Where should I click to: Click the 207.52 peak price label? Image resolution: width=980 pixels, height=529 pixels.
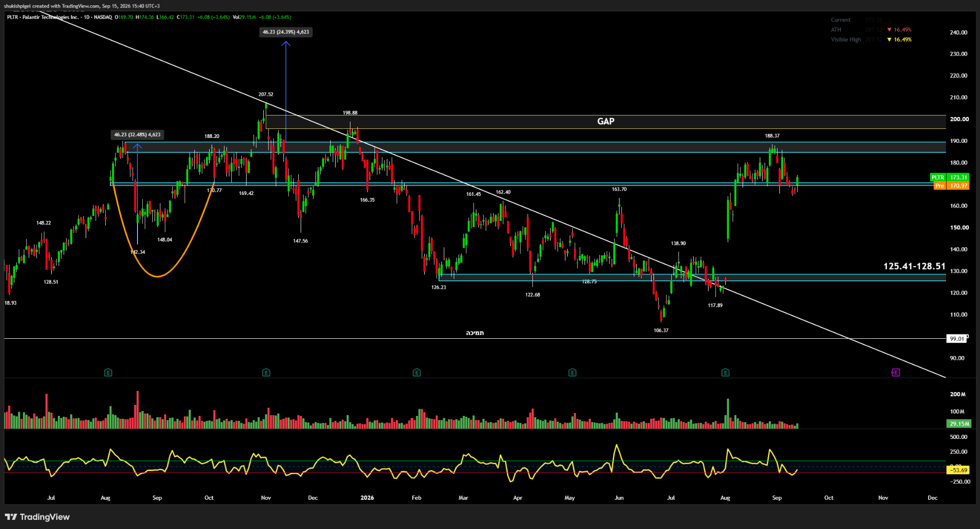click(266, 94)
